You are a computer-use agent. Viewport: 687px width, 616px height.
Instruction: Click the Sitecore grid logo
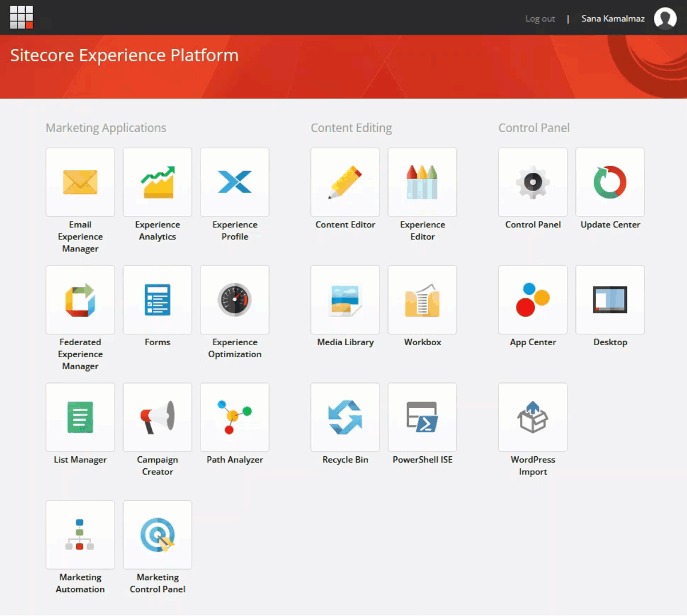[22, 17]
